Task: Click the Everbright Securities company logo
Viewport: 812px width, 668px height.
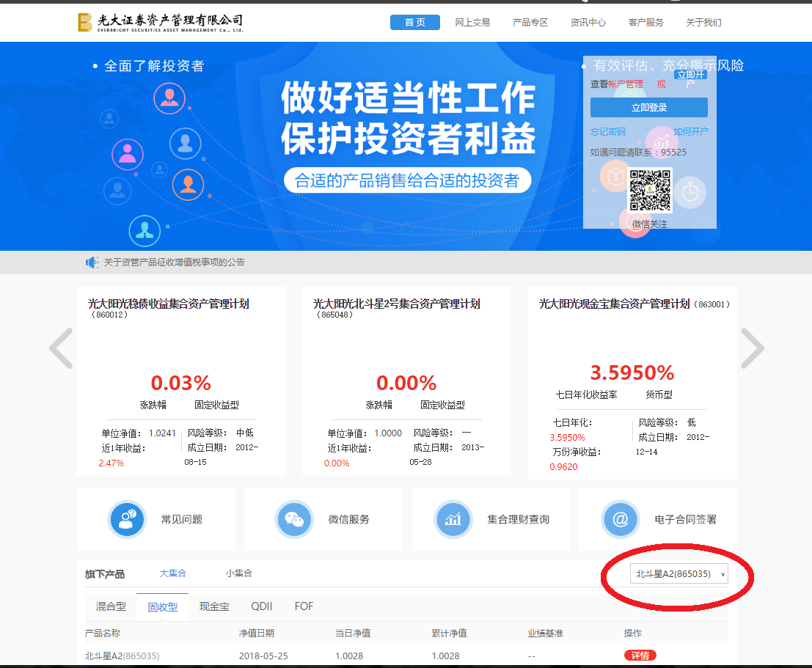Action: (161, 22)
